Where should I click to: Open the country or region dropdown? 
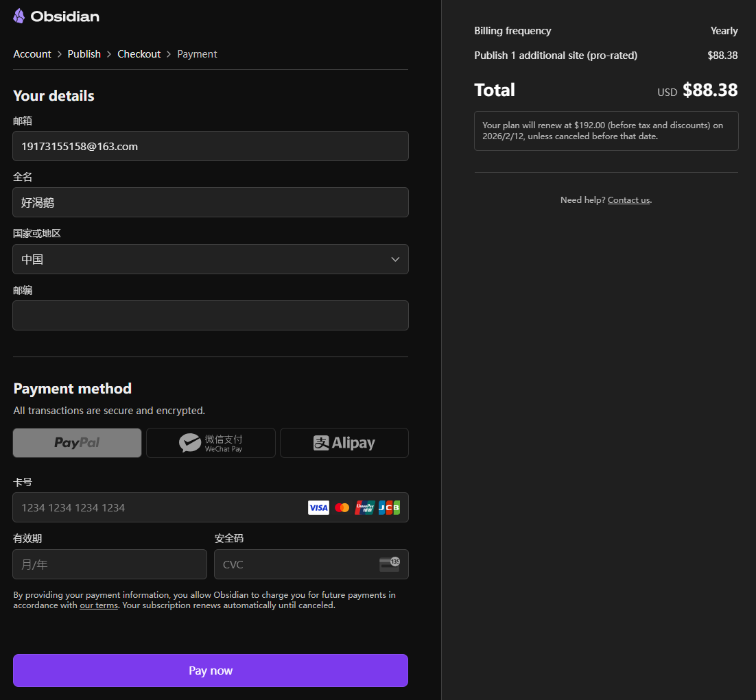pyautogui.click(x=211, y=259)
